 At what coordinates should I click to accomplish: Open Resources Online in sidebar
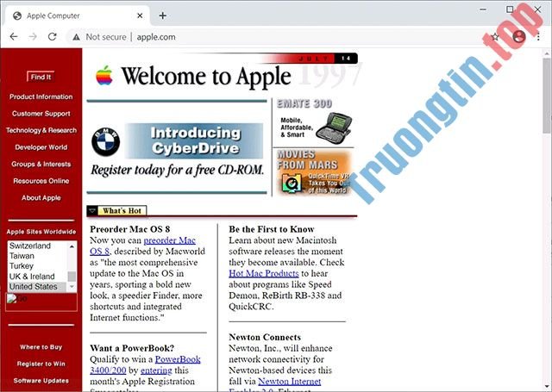pos(41,181)
